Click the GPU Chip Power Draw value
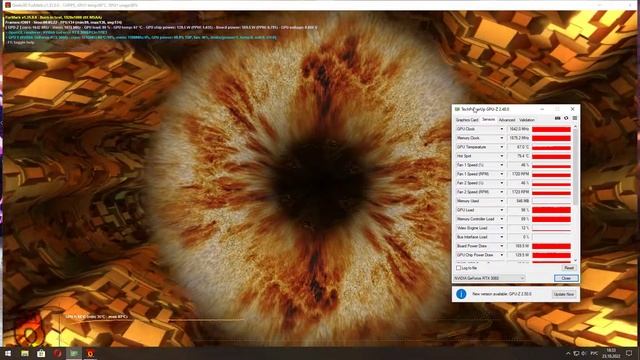640x360 pixels. (x=518, y=255)
